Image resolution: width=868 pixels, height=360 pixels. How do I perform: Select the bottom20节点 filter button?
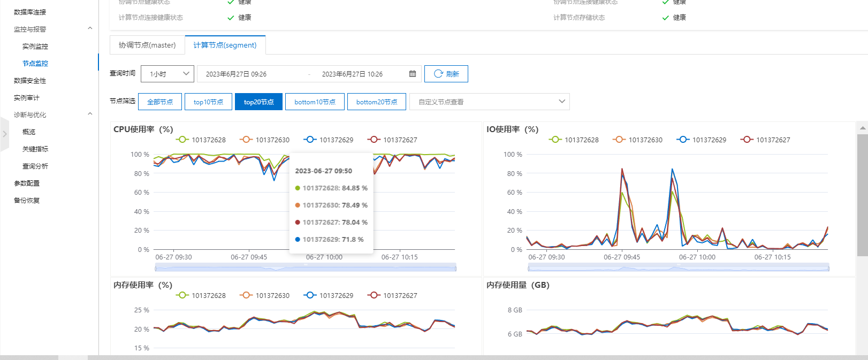(376, 102)
